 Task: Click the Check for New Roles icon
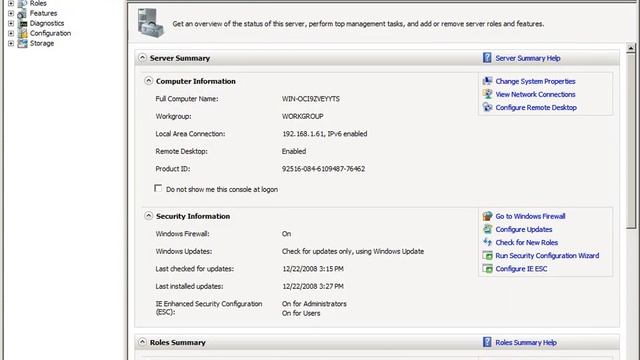coord(487,242)
